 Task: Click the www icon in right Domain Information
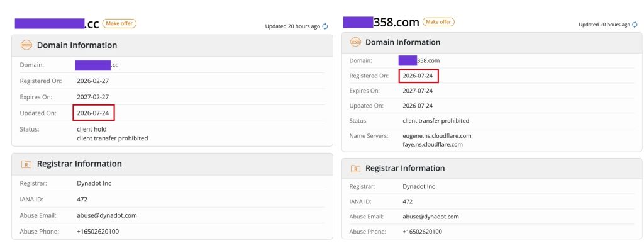pyautogui.click(x=355, y=42)
